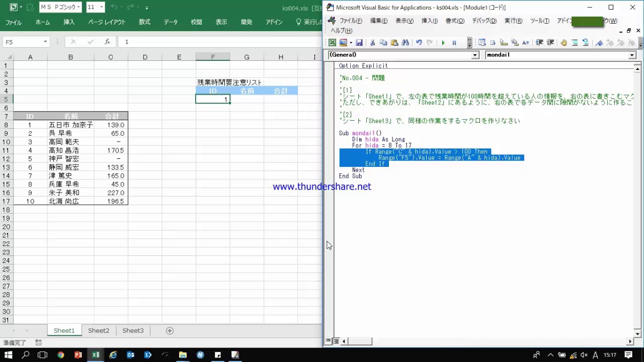This screenshot has width=644, height=362.
Task: Open the Excel font size dropdown
Action: [x=102, y=8]
